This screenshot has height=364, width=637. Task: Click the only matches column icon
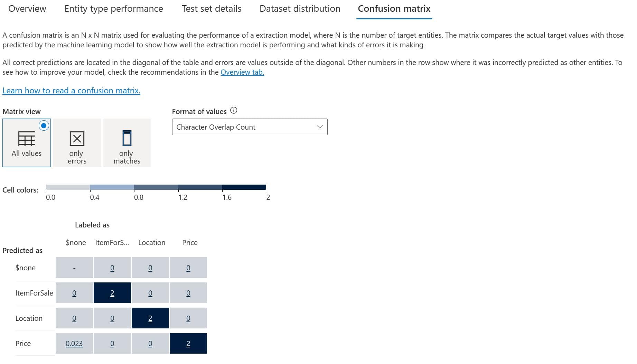(x=127, y=138)
